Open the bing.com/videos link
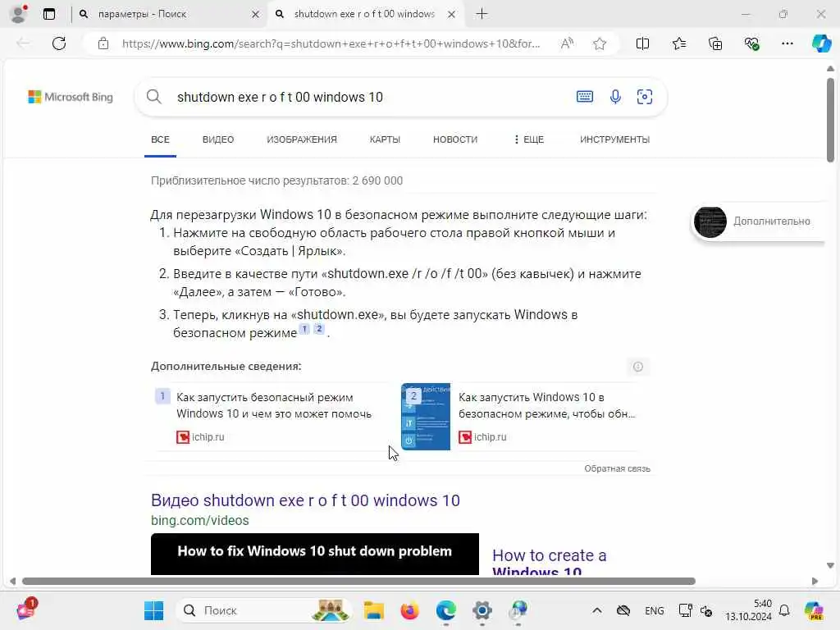Screen dimensions: 840x630 point(200,521)
